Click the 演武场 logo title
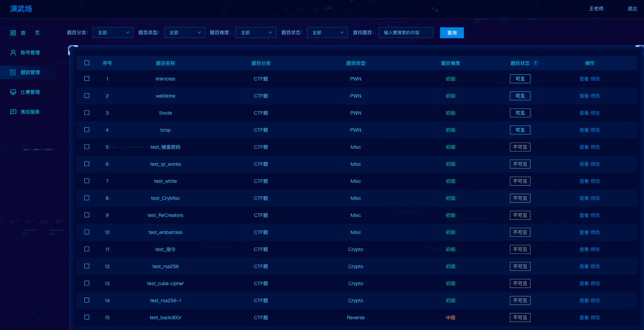644x330 pixels. coord(21,9)
